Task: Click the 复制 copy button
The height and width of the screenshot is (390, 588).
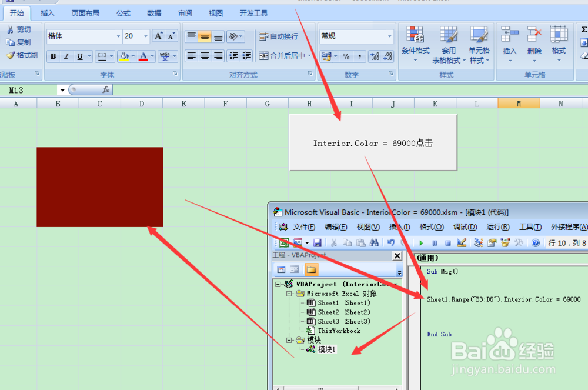Action: pos(19,42)
